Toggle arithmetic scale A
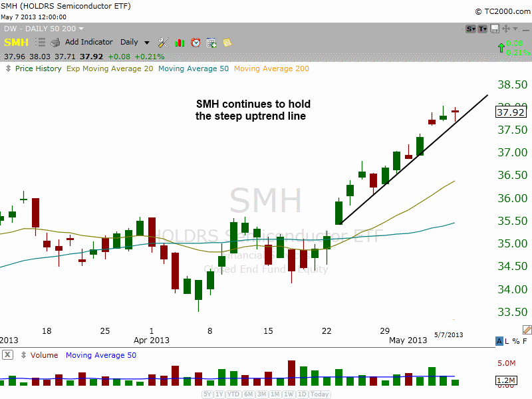 click(x=499, y=341)
